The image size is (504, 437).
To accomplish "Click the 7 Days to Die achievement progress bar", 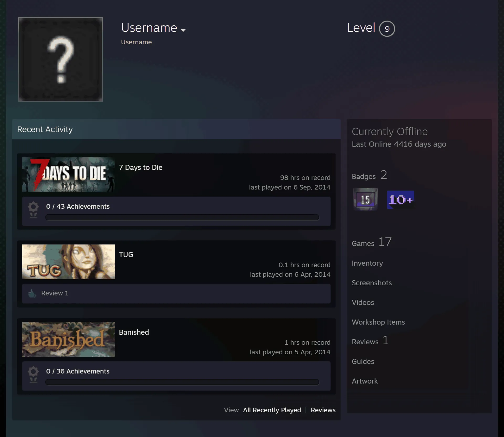I will pyautogui.click(x=182, y=217).
